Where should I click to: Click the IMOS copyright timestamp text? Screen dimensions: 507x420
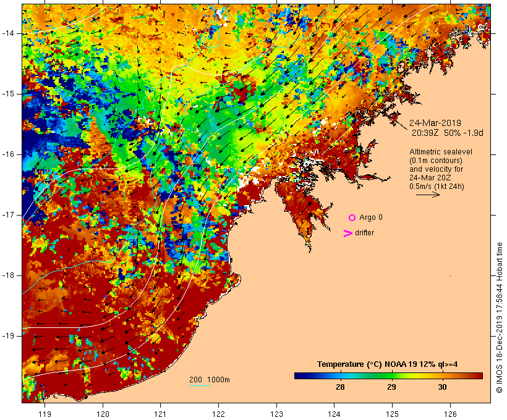point(499,317)
